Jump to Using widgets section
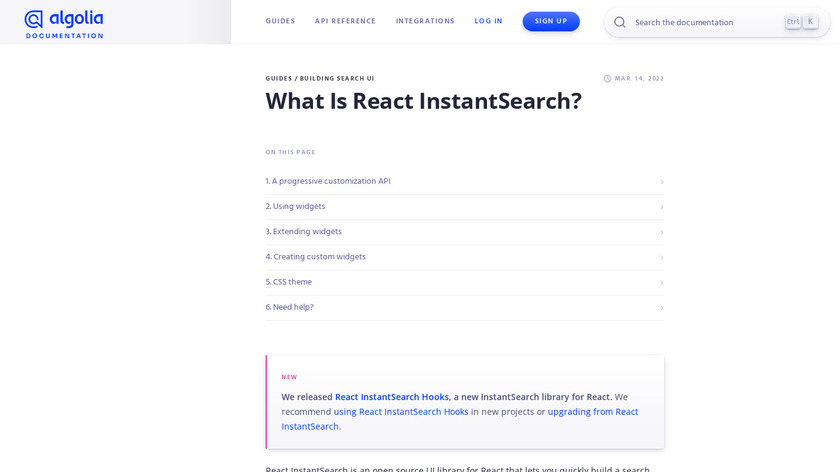Viewport: 840px width, 472px height. (464, 206)
